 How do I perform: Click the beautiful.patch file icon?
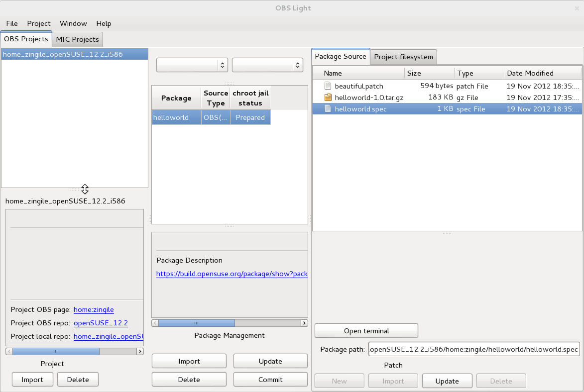tap(328, 86)
